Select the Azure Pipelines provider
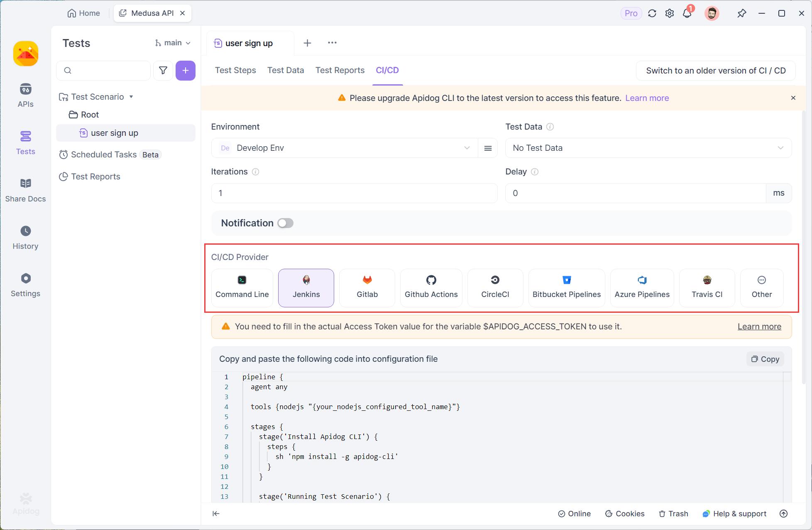Viewport: 812px width, 530px height. (642, 288)
